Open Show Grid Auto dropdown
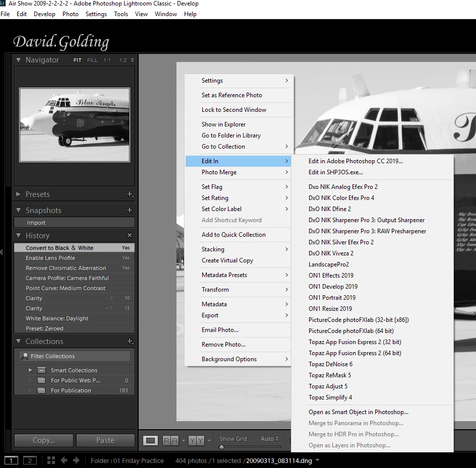 (x=270, y=439)
